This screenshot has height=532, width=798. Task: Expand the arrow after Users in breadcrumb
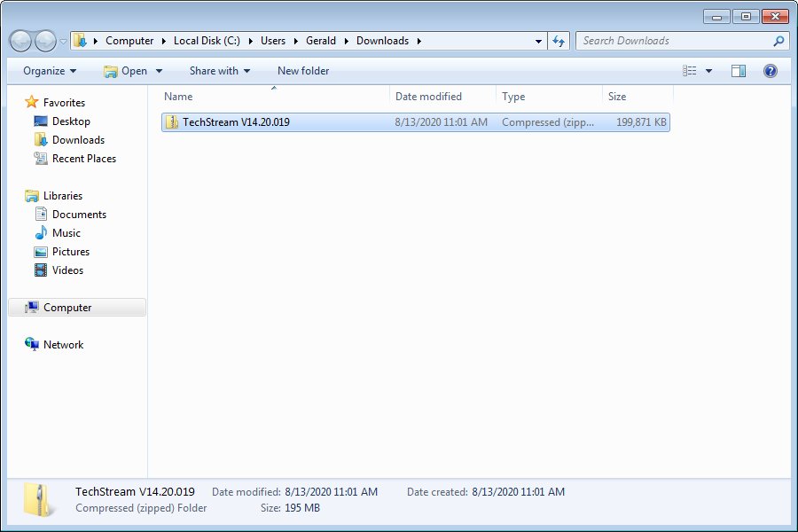(x=295, y=41)
